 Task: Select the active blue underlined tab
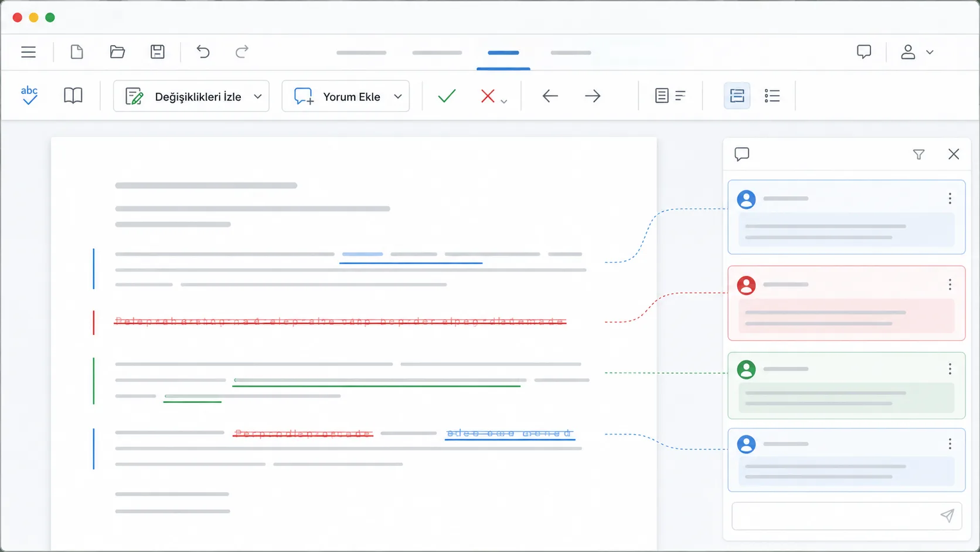click(503, 53)
